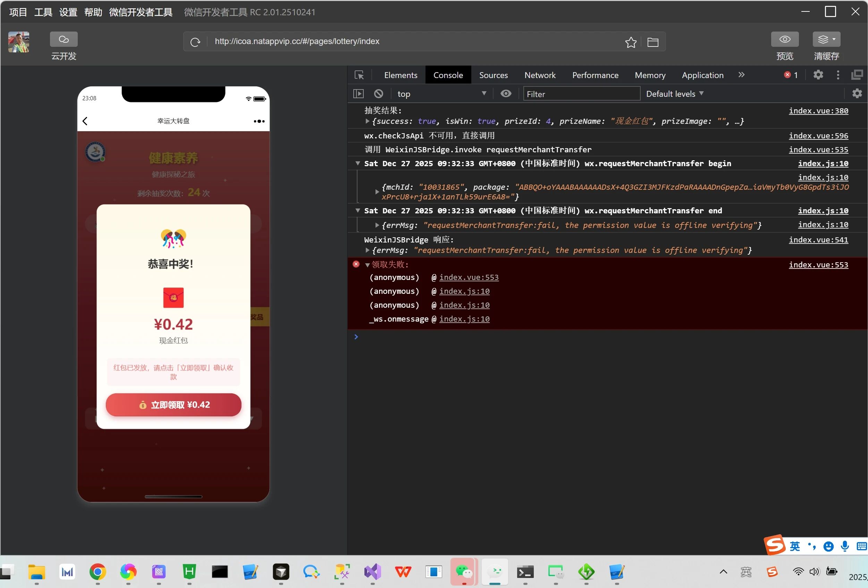
Task: Collapse the 领取失败 error stack trace
Action: (367, 265)
